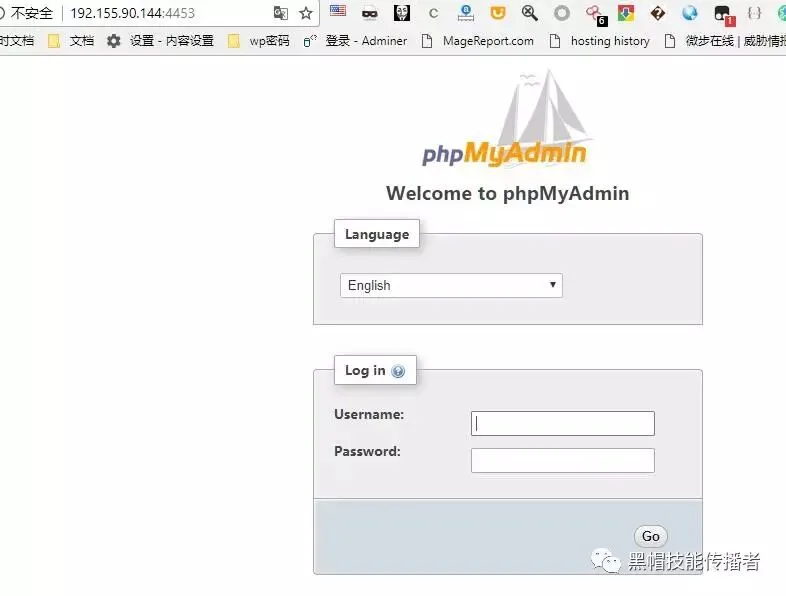Click the Go button to log in
This screenshot has height=596, width=786.
click(650, 536)
